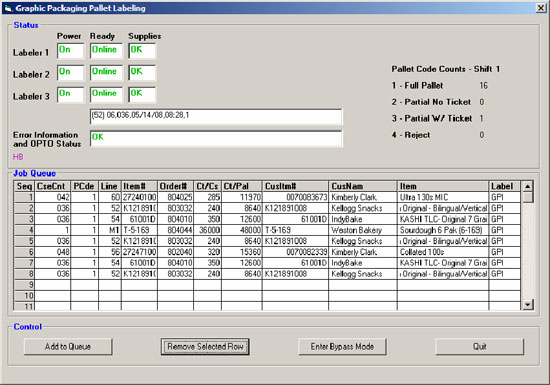Click Ultra 130s MIC item cell
Viewport: 550px width, 385px height.
pos(443,197)
